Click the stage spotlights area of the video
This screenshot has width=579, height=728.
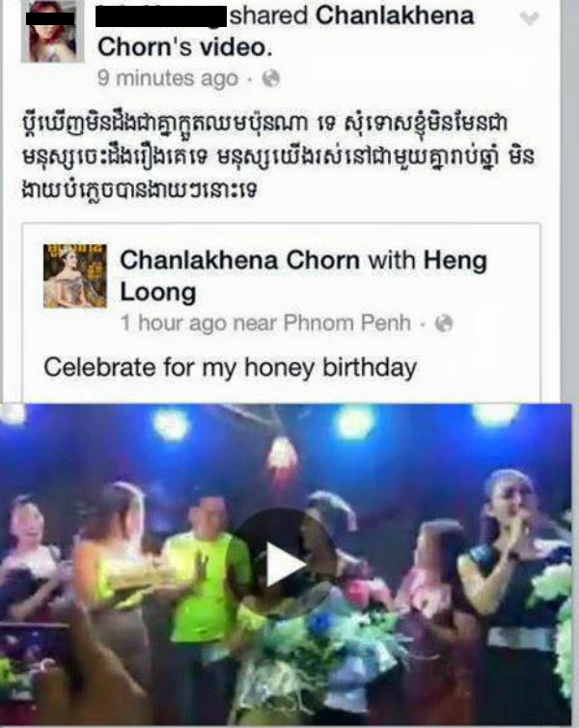pyautogui.click(x=288, y=425)
